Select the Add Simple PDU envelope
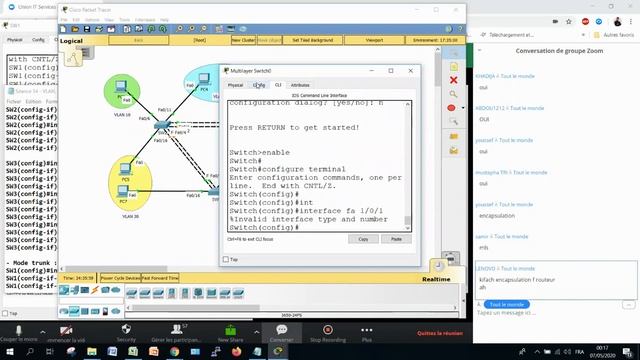Screen dimensions: 640x360 tap(453, 136)
